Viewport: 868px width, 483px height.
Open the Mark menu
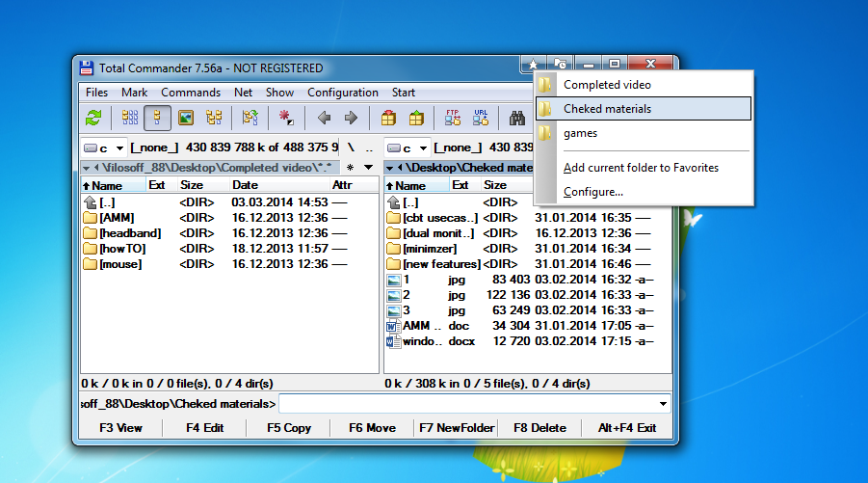(x=135, y=93)
